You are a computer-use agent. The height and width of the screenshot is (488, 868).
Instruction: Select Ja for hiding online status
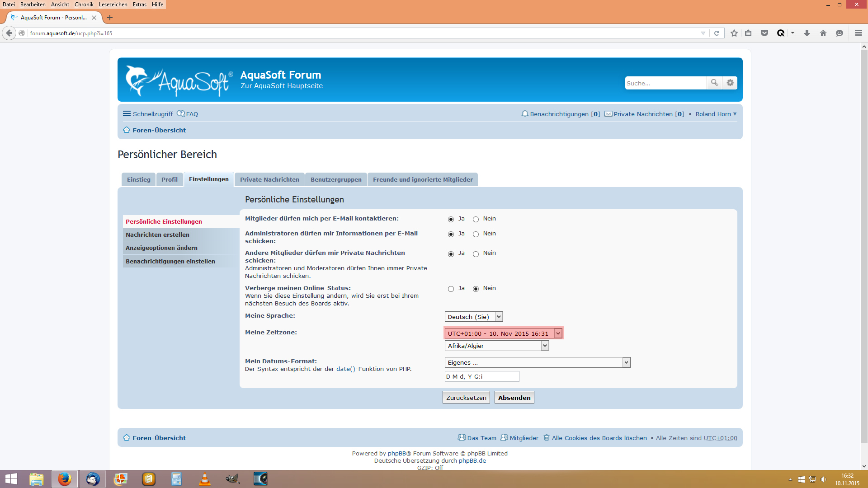coord(451,289)
